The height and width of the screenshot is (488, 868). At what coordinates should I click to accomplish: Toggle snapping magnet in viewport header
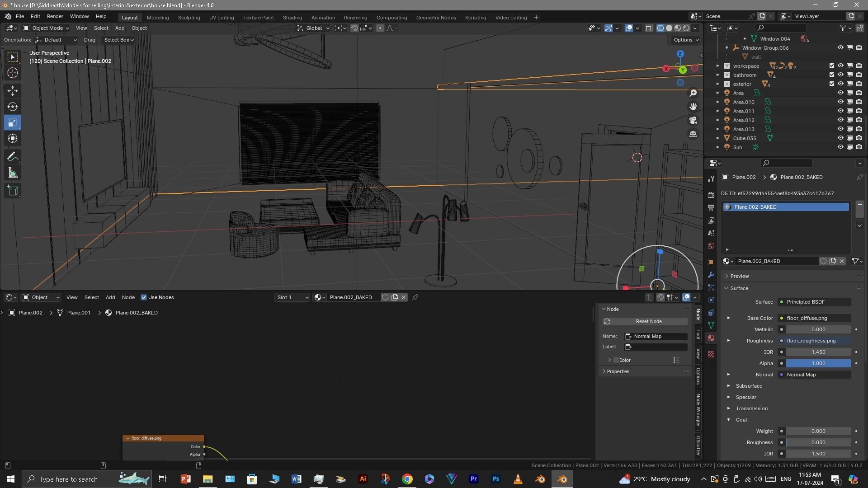tap(354, 28)
